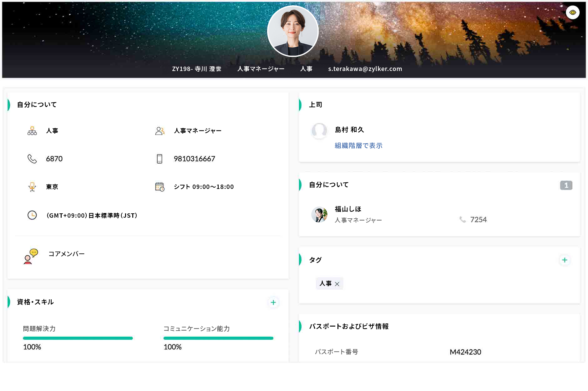588x391 pixels.
Task: Expand the reportees count badge showing 1
Action: point(566,185)
